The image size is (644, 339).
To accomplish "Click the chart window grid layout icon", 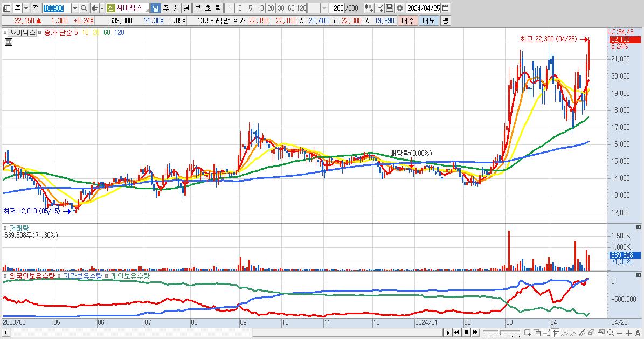I will 528,333.
